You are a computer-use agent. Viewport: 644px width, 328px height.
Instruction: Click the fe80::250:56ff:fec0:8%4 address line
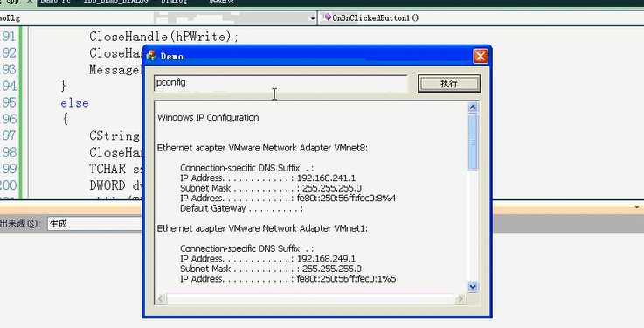tap(287, 199)
